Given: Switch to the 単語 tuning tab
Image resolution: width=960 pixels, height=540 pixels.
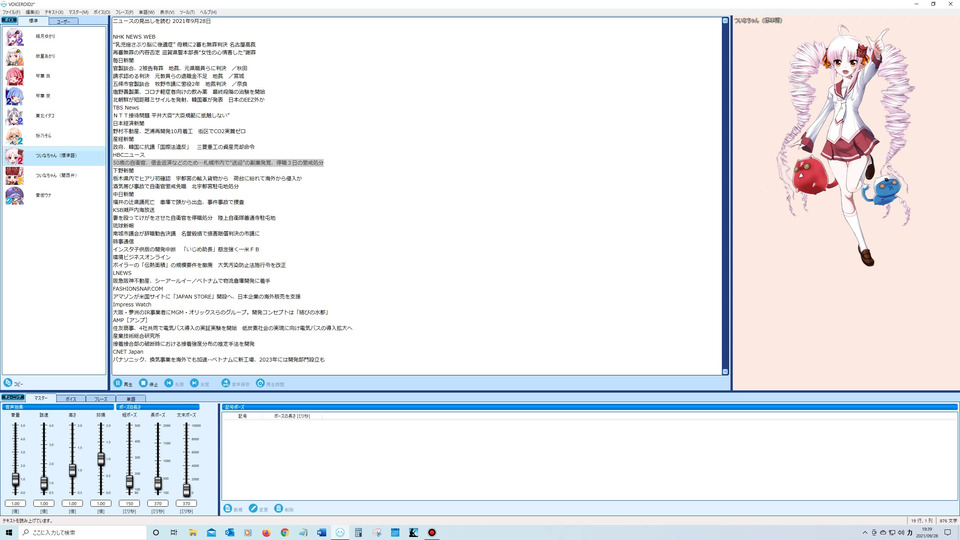Looking at the screenshot, I should tap(130, 399).
